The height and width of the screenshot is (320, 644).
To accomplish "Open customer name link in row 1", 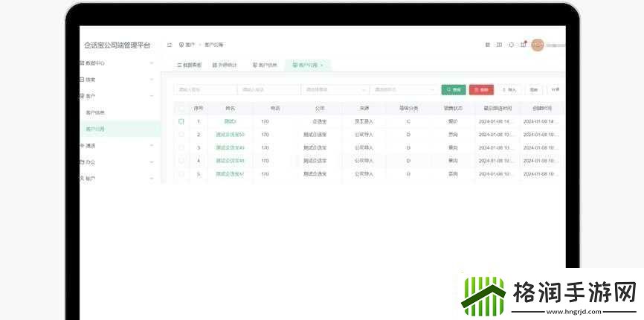I will point(231,121).
